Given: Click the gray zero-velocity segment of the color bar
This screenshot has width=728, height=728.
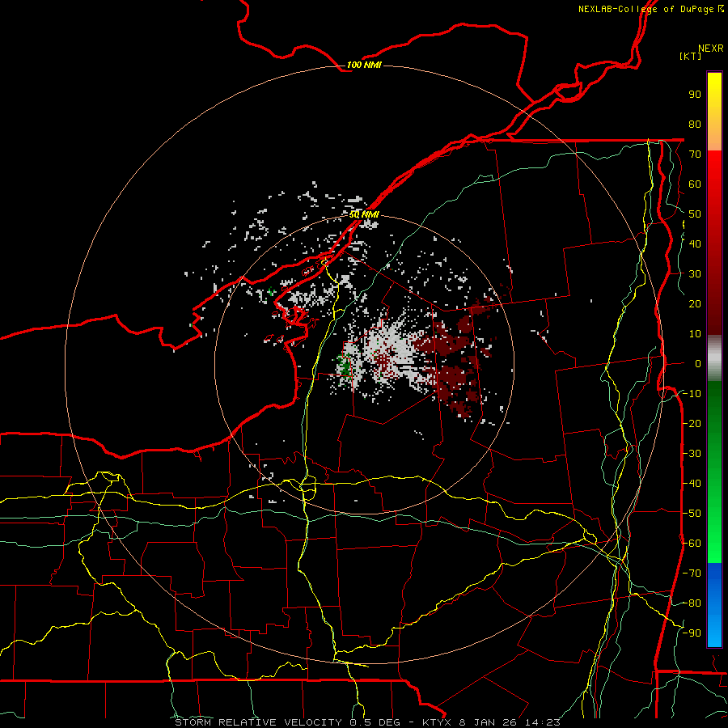Looking at the screenshot, I should (714, 358).
